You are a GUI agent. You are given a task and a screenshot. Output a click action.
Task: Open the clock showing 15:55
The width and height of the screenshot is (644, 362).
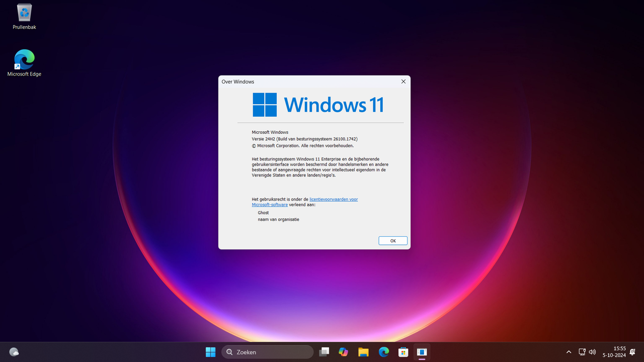click(614, 352)
